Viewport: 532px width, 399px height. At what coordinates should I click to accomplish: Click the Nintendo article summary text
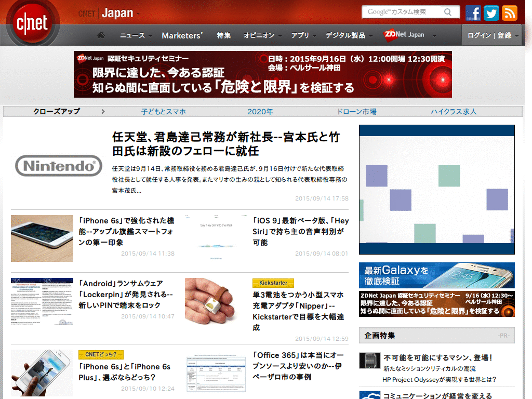(x=230, y=179)
